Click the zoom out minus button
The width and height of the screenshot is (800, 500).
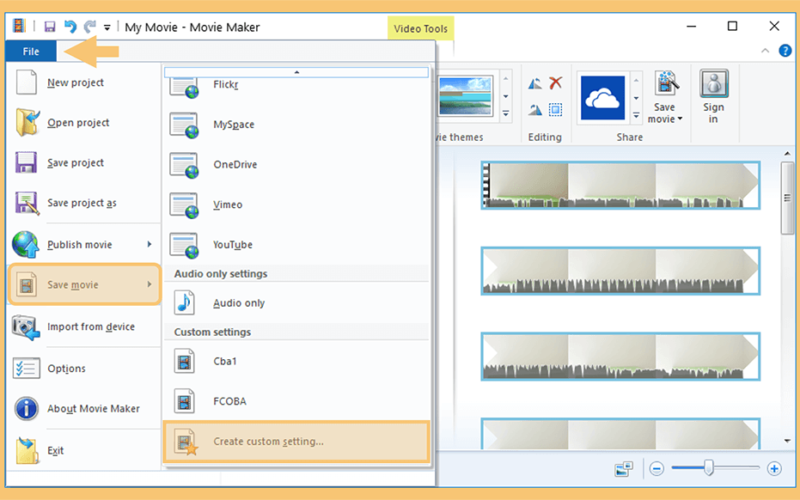click(657, 468)
